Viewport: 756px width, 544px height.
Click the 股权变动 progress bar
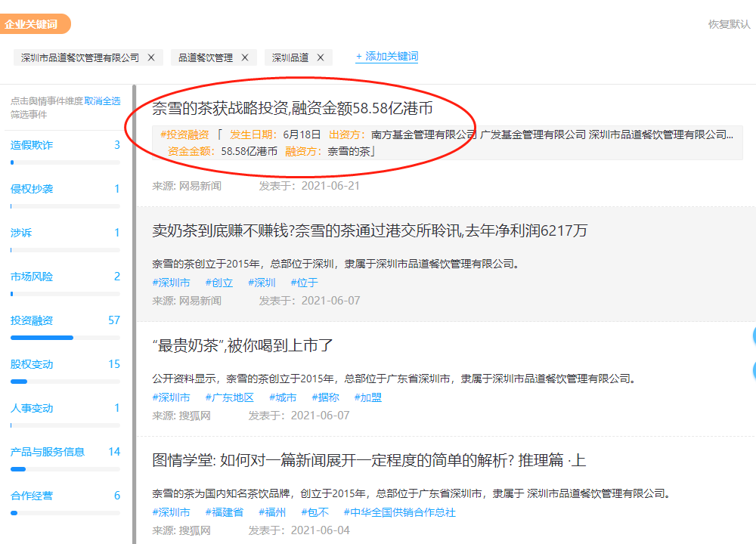[x=65, y=382]
